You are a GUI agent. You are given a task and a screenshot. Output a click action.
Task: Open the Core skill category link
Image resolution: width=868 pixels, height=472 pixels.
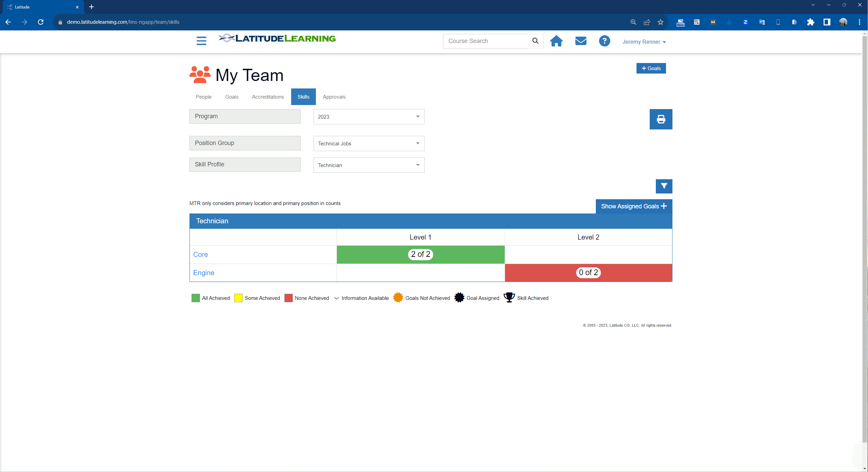tap(200, 254)
